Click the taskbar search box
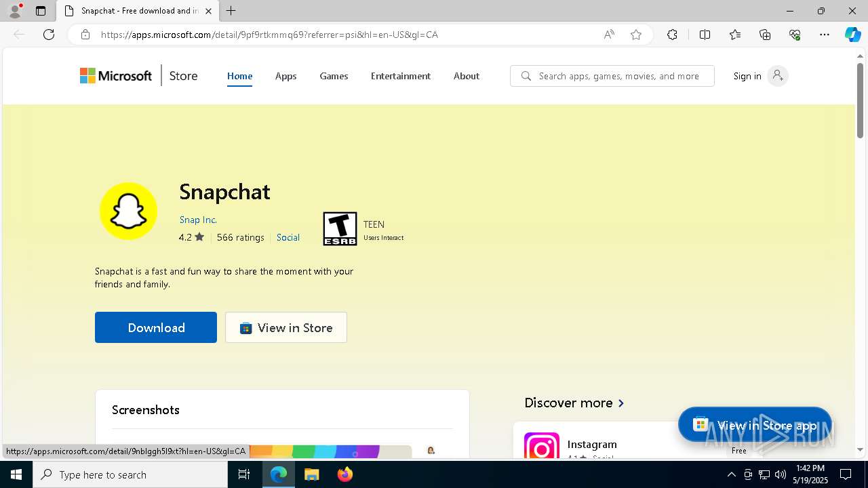The width and height of the screenshot is (868, 488). 130,474
